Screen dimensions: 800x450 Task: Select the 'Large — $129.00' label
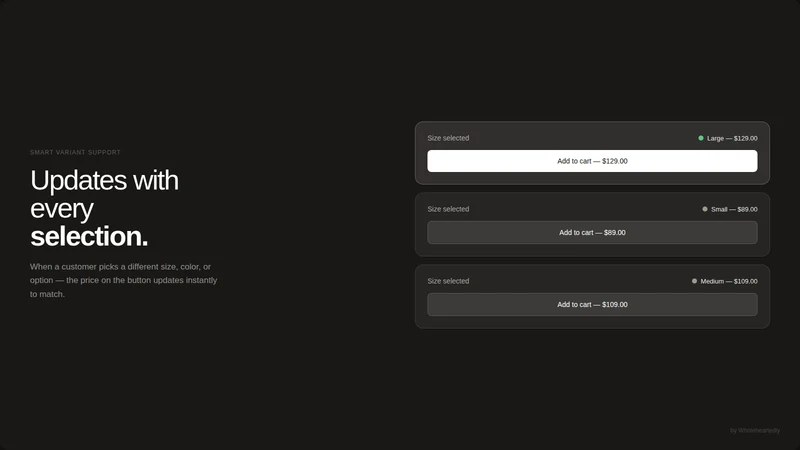[732, 138]
